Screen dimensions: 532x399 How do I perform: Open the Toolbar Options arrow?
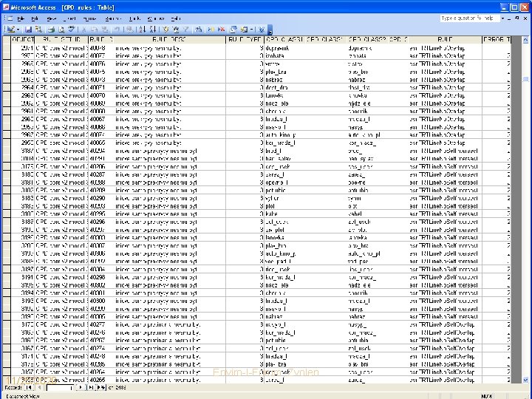270,30
